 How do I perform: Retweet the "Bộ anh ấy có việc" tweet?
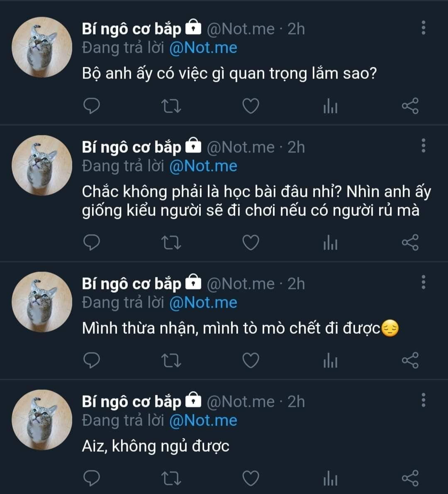[171, 106]
